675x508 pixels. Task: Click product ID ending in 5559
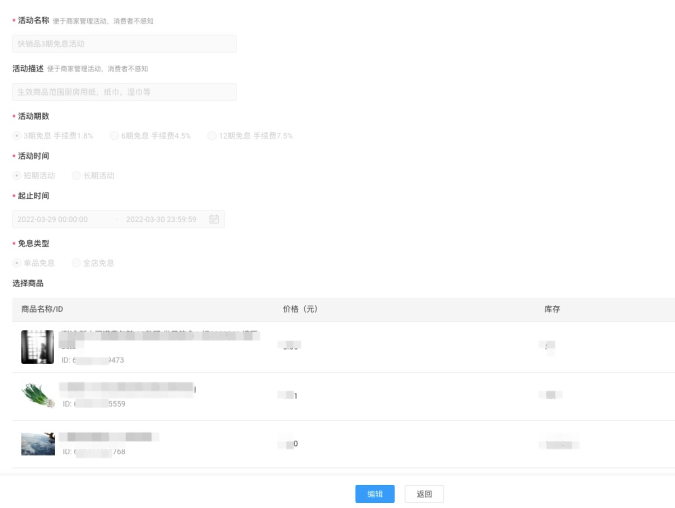pyautogui.click(x=94, y=404)
